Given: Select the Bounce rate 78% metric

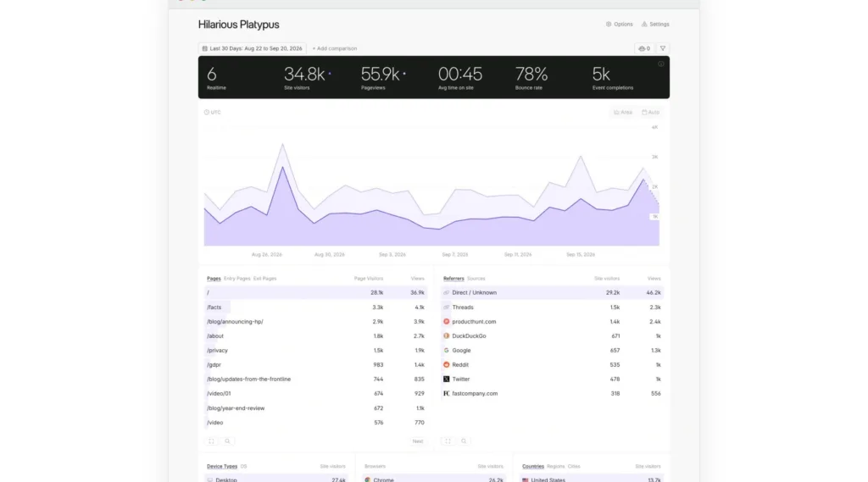Looking at the screenshot, I should tap(531, 77).
